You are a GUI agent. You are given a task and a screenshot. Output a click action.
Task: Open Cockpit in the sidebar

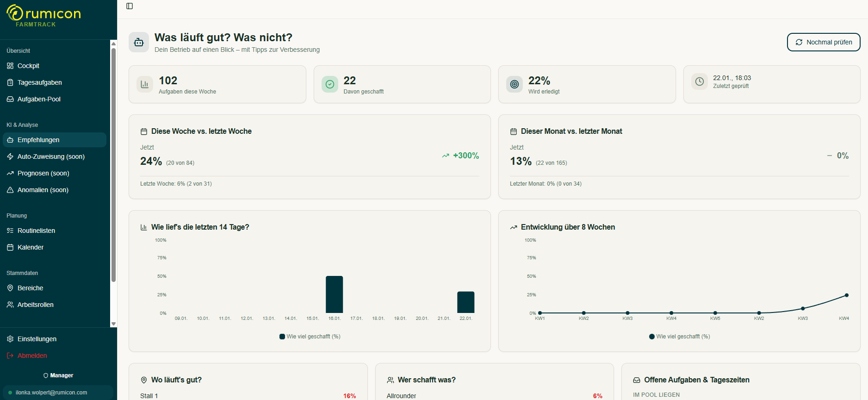(x=28, y=66)
